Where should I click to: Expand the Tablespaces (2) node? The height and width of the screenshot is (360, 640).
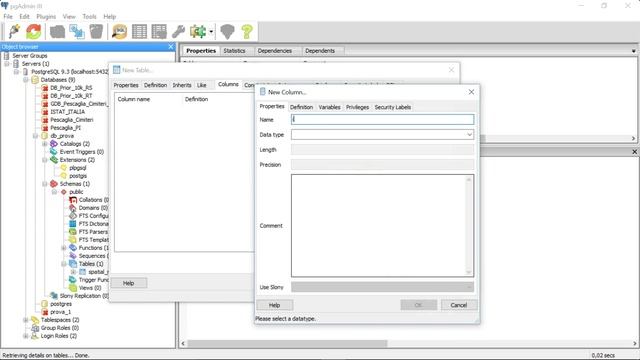click(26, 320)
